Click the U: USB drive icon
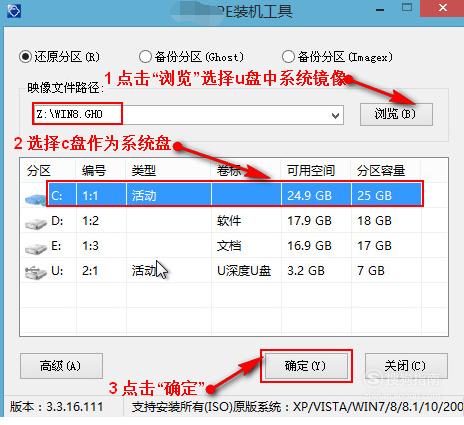Screen dimensions: 464x425 coord(36,273)
